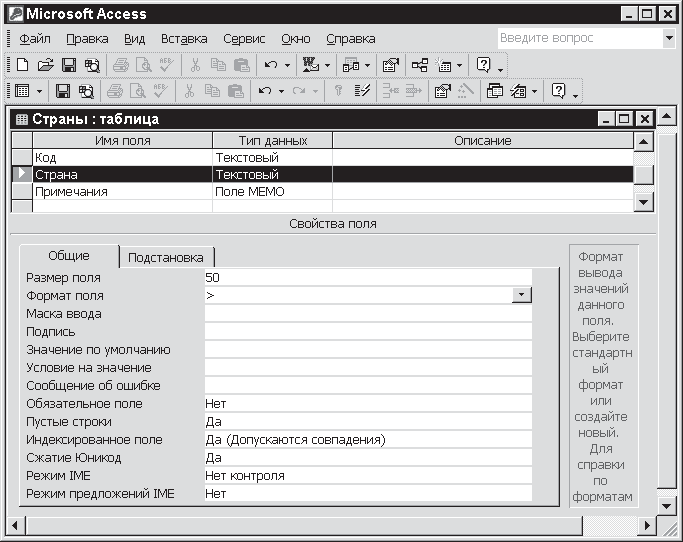Open the Undo dropdown arrow in top toolbar
The width and height of the screenshot is (683, 542).
coord(287,66)
